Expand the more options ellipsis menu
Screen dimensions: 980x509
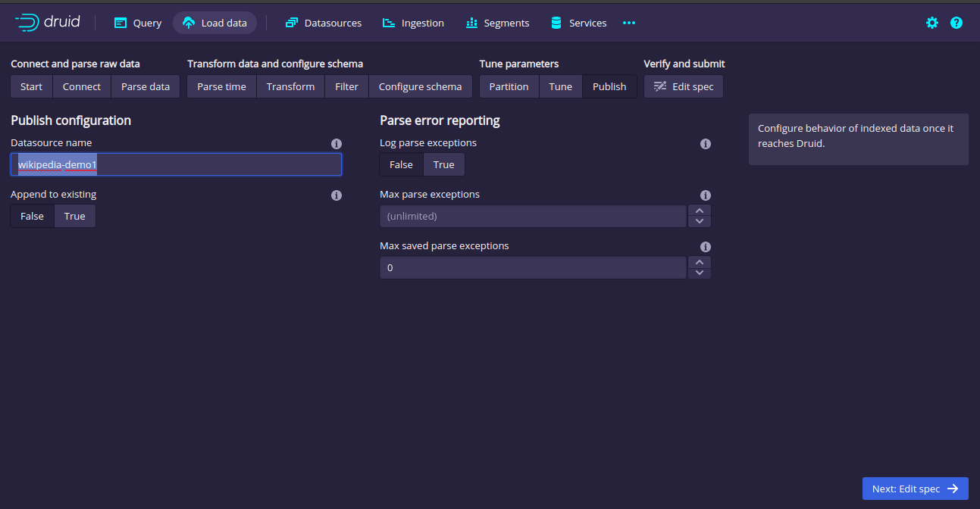(x=629, y=23)
